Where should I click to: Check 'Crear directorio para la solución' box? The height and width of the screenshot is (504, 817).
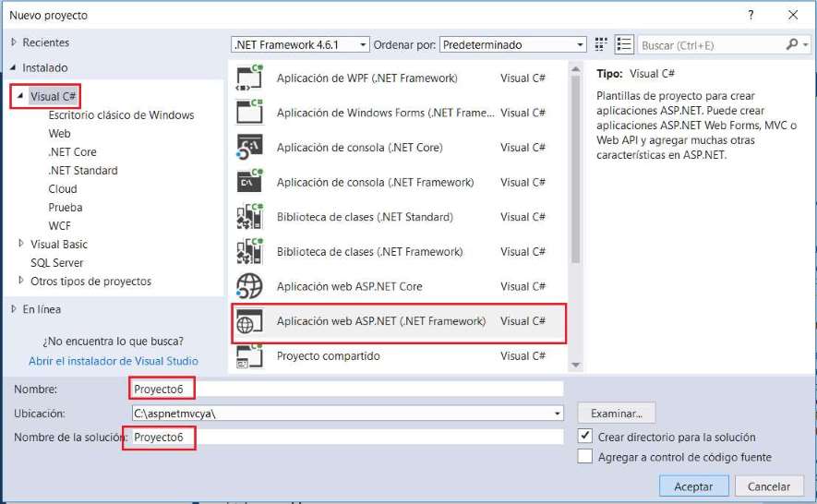tap(585, 436)
